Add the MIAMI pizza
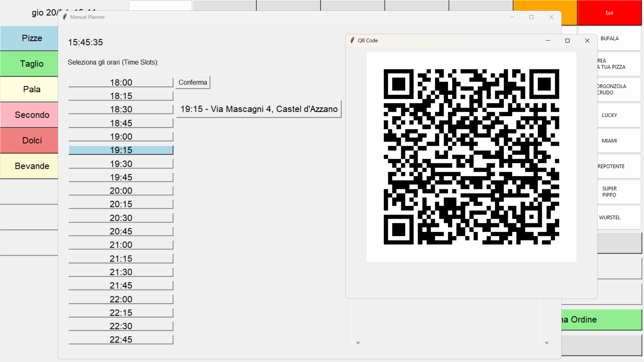This screenshot has width=644, height=362. point(619,141)
